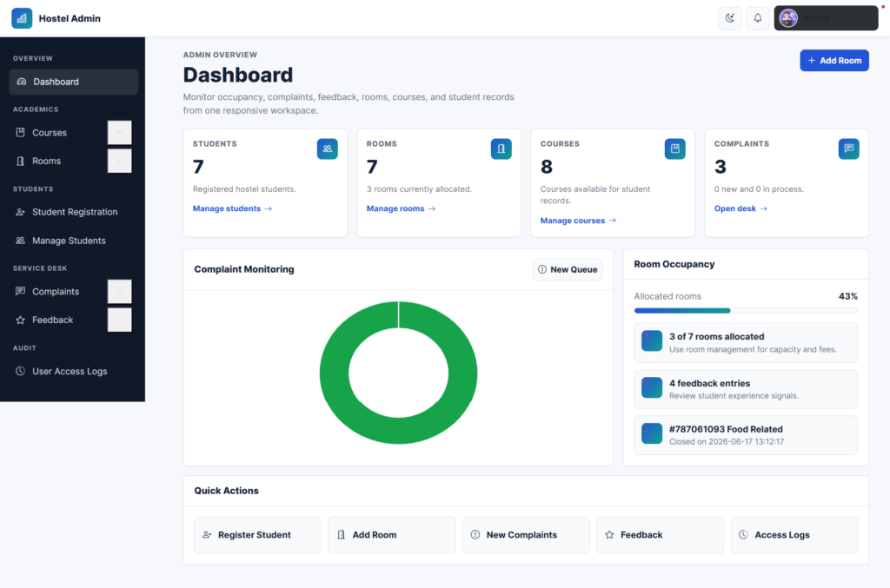
Task: Click the Admin user avatar
Action: coord(788,18)
